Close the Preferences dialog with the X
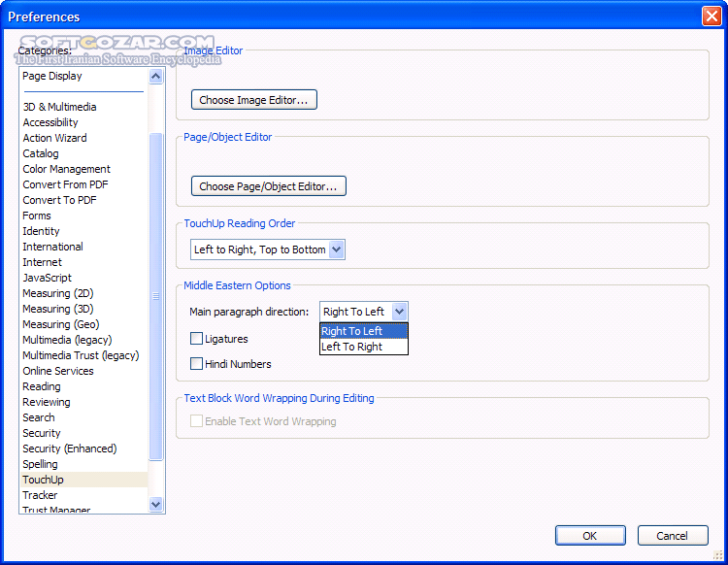The height and width of the screenshot is (565, 728). tap(711, 17)
